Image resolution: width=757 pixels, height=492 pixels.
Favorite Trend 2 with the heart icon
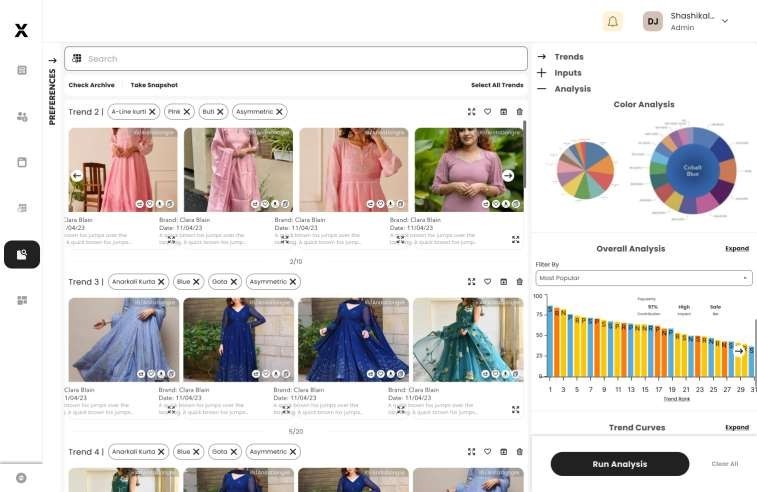pos(488,112)
